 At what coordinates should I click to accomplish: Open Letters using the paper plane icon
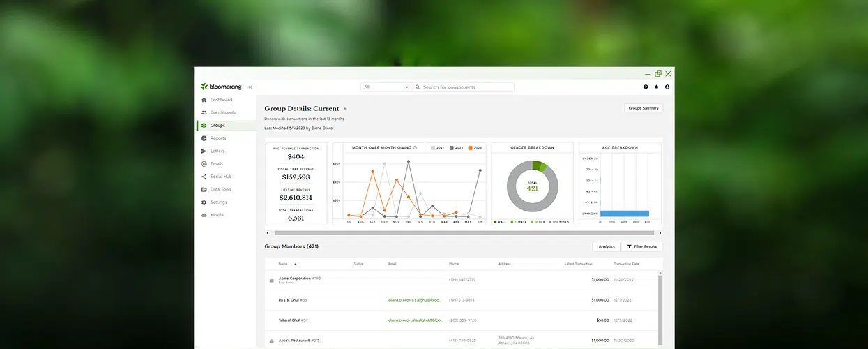click(x=204, y=151)
